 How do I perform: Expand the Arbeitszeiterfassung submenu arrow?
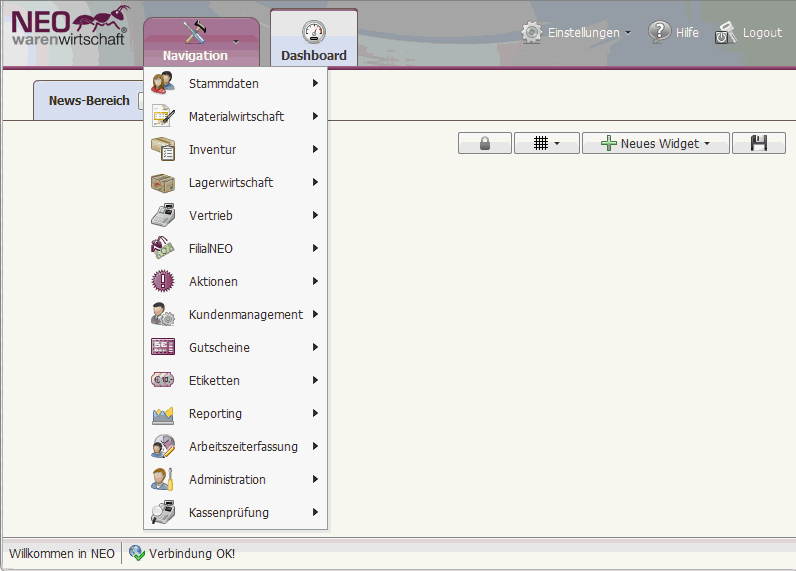[x=315, y=446]
